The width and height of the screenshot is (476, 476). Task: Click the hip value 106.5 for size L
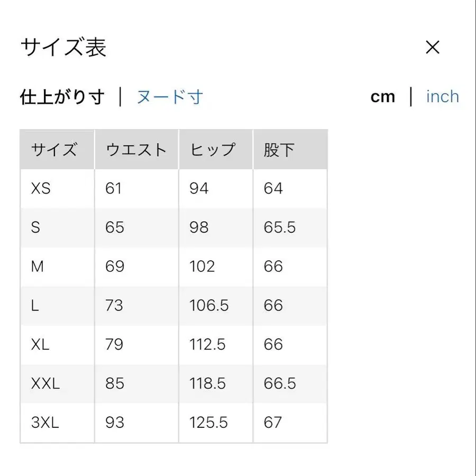coord(208,306)
